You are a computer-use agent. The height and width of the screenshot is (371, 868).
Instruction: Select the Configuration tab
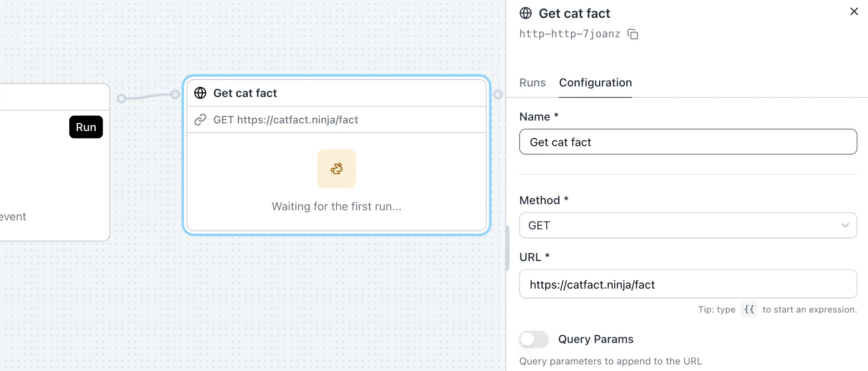coord(595,83)
